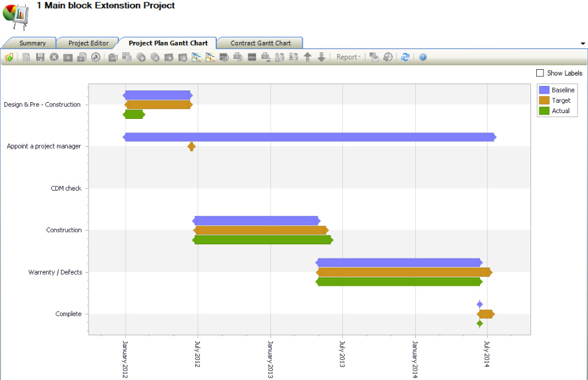Switch to Contract Gantt Chart tab

coord(261,43)
